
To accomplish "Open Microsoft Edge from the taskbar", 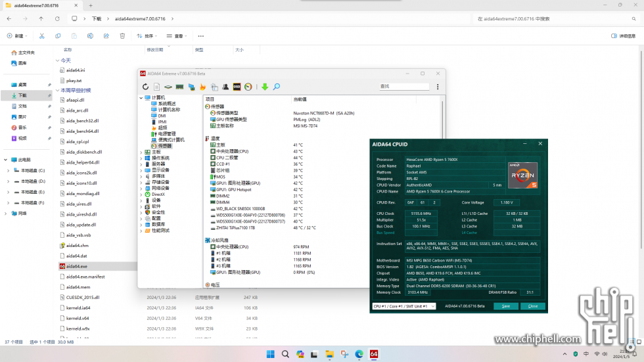I will point(359,354).
